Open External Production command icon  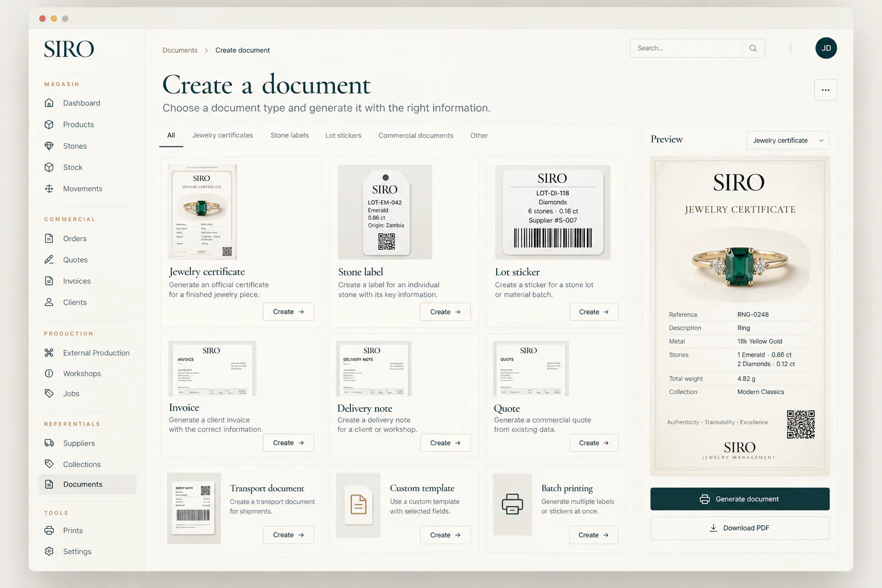pyautogui.click(x=49, y=353)
